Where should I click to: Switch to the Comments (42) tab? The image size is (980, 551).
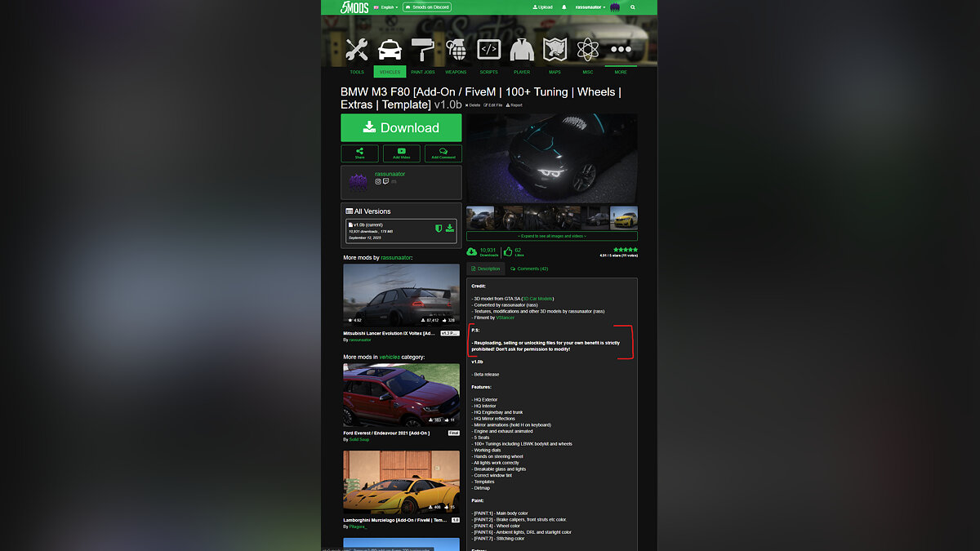pos(529,269)
